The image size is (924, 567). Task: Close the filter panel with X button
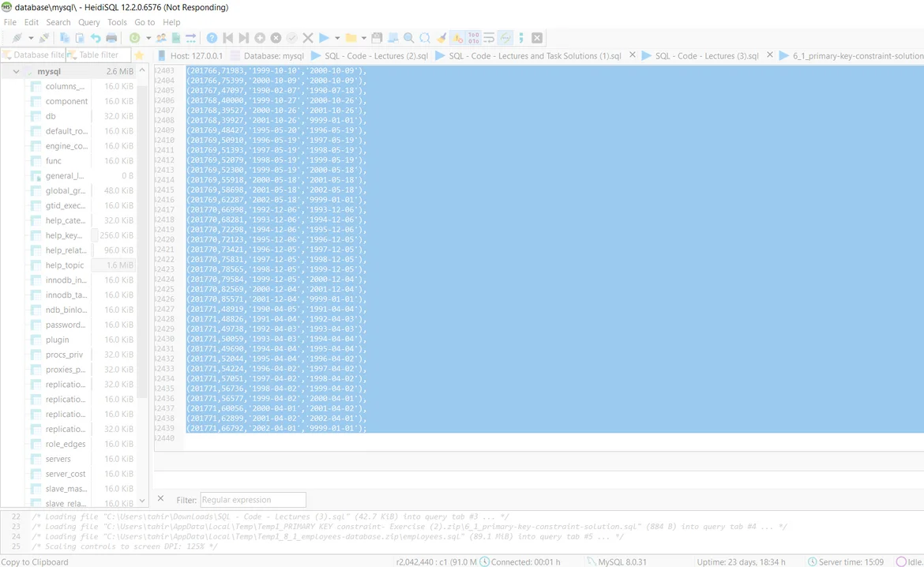coord(161,499)
